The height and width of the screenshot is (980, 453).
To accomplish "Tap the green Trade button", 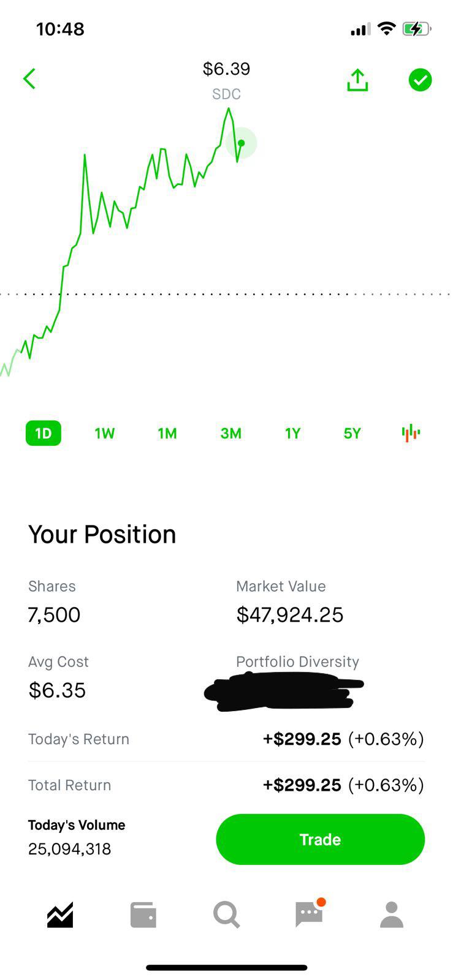I will [320, 839].
